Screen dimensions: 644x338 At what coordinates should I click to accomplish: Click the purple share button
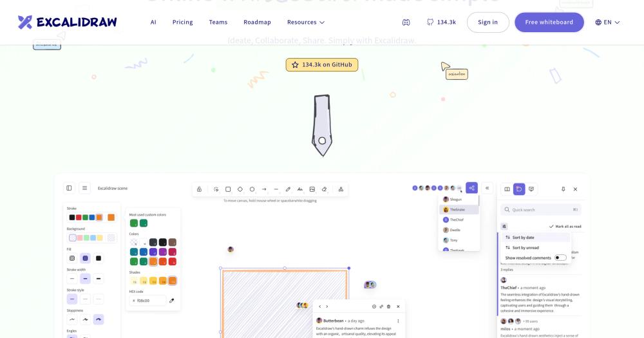pyautogui.click(x=472, y=188)
